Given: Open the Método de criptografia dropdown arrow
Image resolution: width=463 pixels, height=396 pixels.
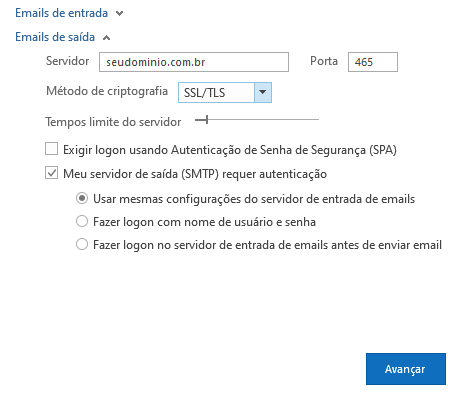Looking at the screenshot, I should click(x=263, y=92).
